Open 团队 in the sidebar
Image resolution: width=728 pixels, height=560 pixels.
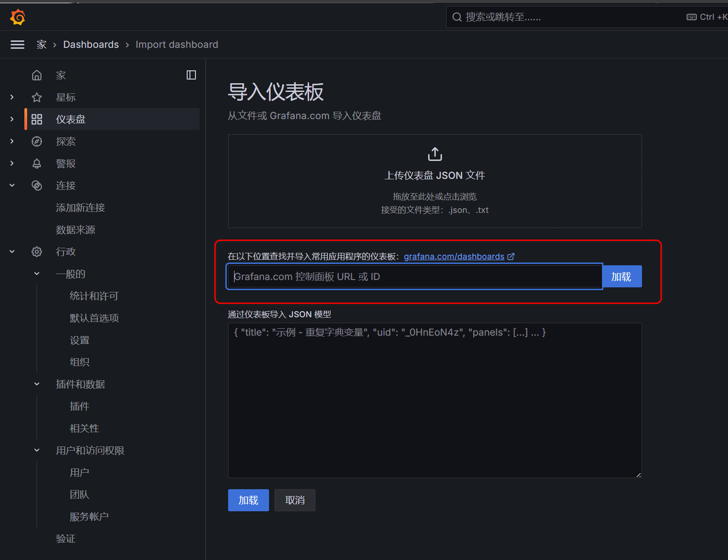80,494
